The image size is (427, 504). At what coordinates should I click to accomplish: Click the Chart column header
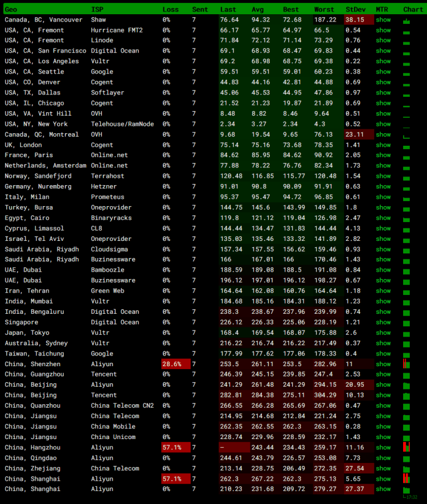pos(413,10)
